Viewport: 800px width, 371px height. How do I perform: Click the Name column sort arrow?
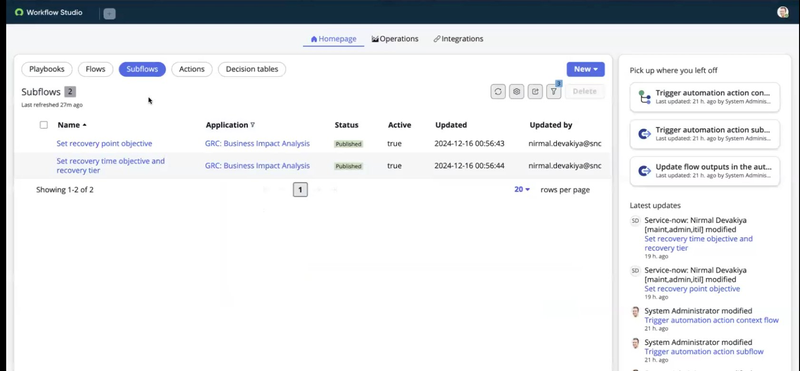coord(84,125)
